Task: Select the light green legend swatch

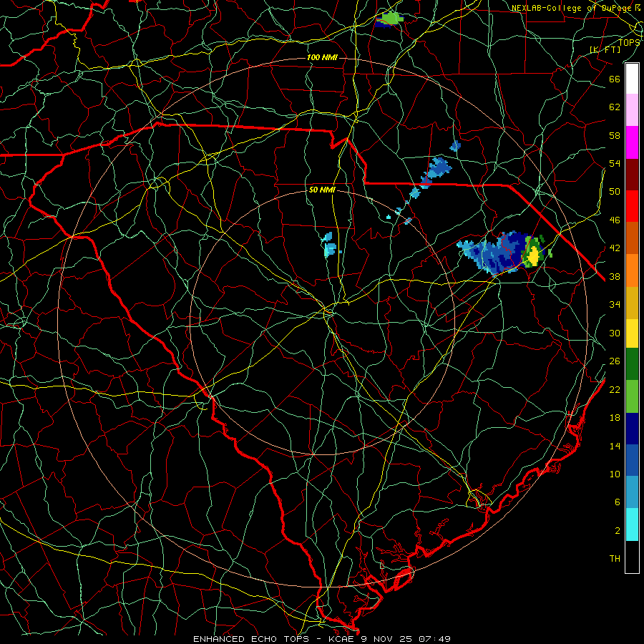Action: [632, 396]
